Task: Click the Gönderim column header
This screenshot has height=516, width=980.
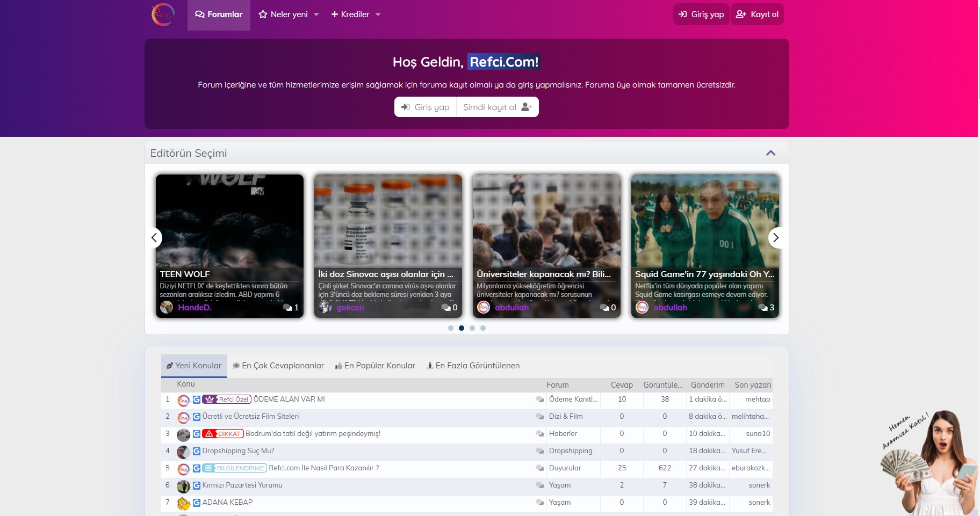Action: [708, 384]
